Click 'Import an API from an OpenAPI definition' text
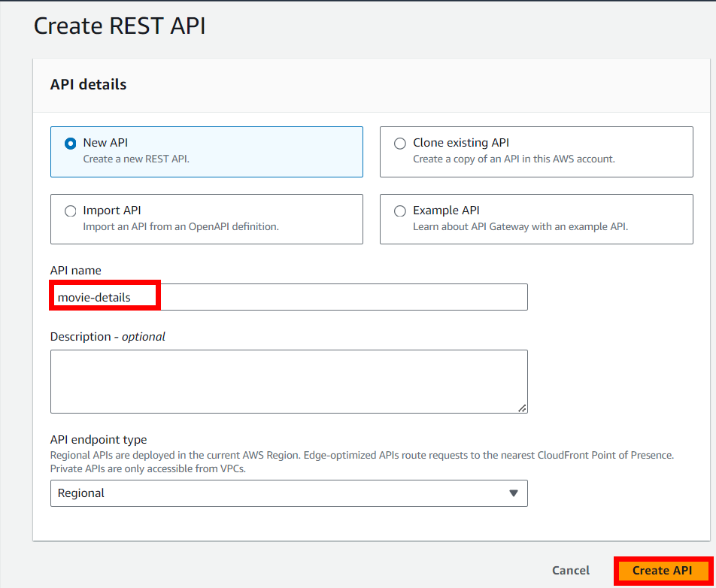The width and height of the screenshot is (716, 588). click(181, 226)
